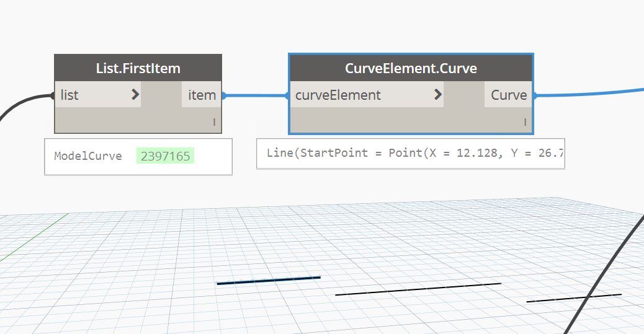The height and width of the screenshot is (334, 644).
Task: Select element ID 2397165 in preview
Action: point(165,156)
